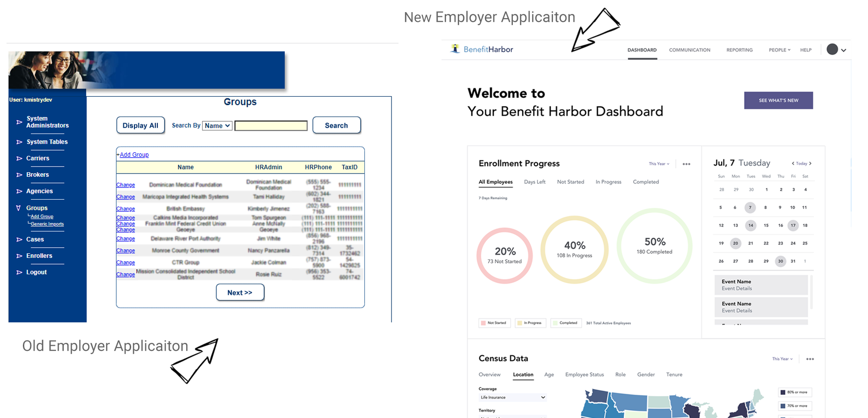Select calendar day 17
The image size is (868, 418).
pos(793,225)
